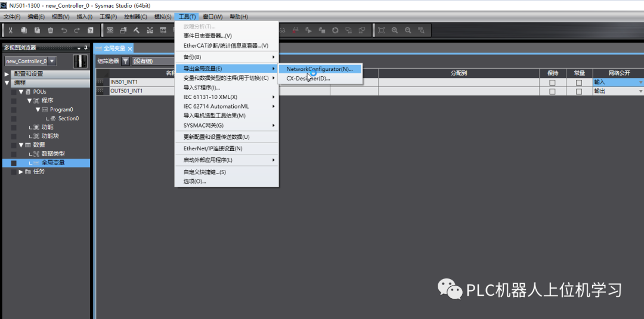Screen dimensions: 644x319
Task: Open 事件日志查看器 menu item
Action: point(227,36)
